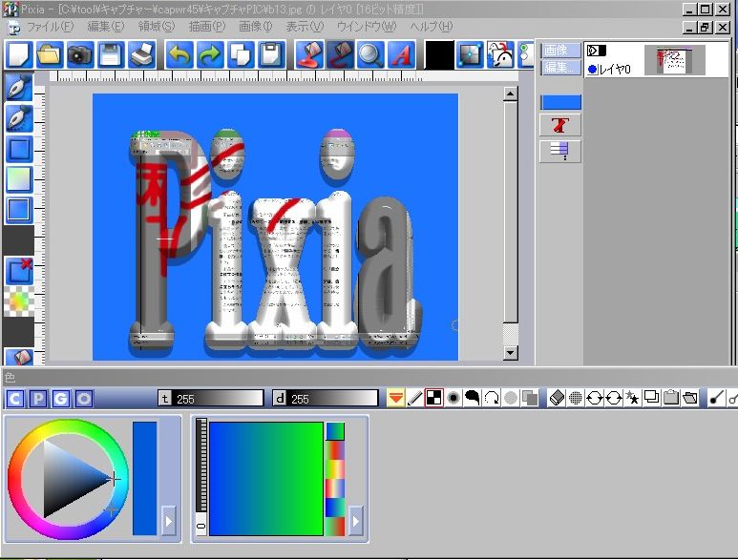Select the rectangle region tool
The image size is (738, 560).
[x=19, y=149]
